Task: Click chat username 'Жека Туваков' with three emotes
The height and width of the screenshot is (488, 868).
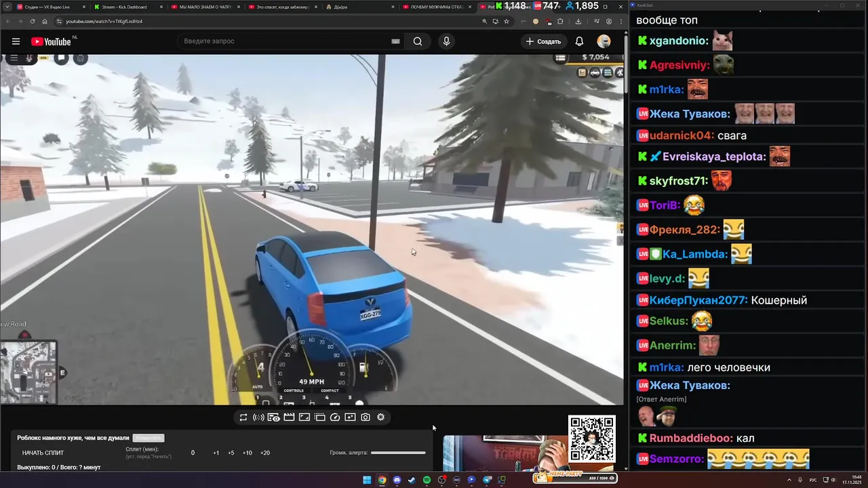Action: click(690, 114)
